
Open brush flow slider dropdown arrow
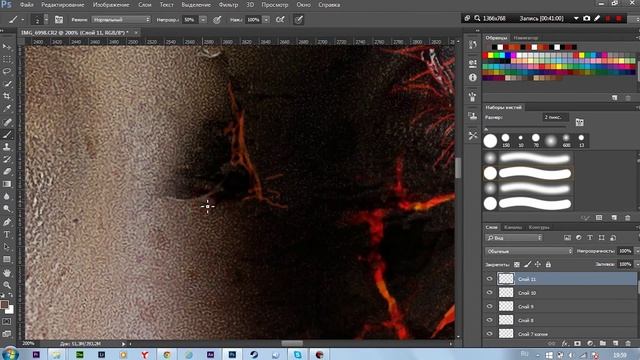pos(266,20)
